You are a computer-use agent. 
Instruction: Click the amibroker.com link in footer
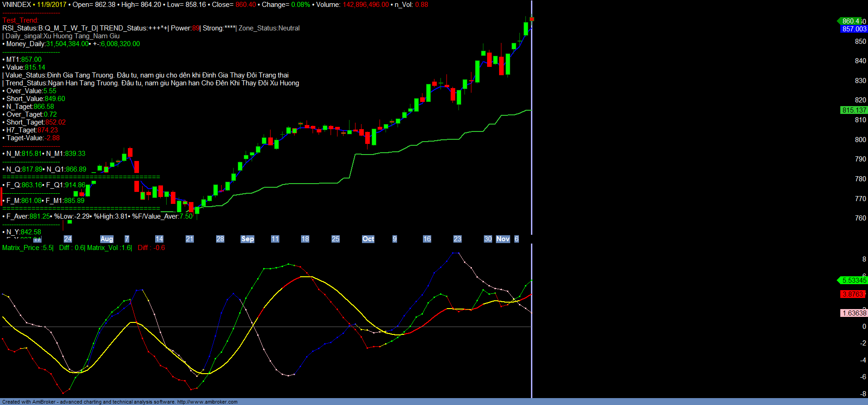point(207,402)
